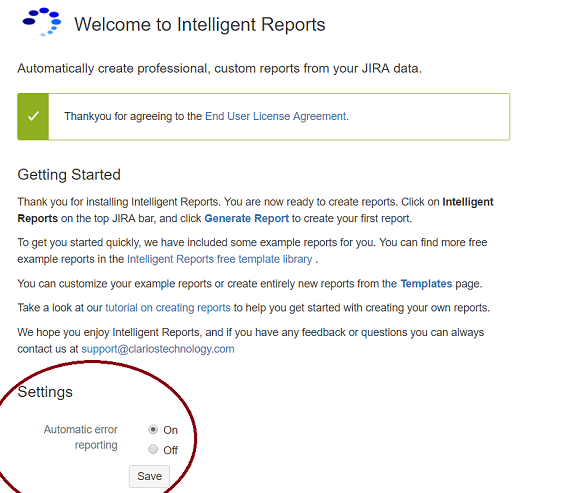Click the Settings heading

coord(45,392)
